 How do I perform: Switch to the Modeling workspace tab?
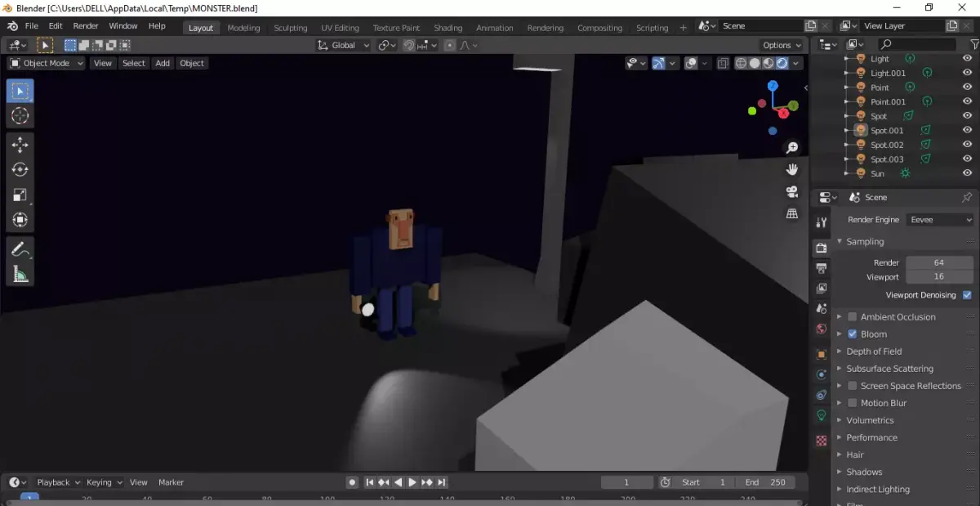[x=243, y=28]
